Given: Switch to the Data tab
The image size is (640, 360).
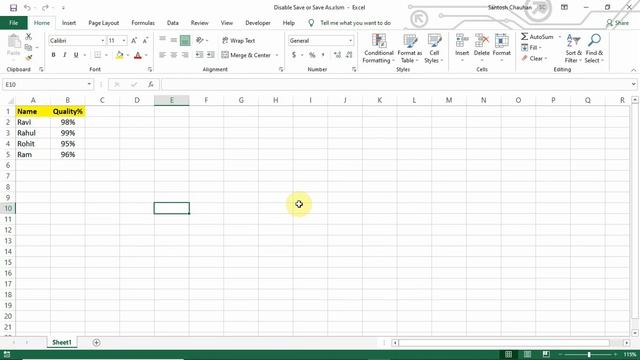Looking at the screenshot, I should pos(173,23).
